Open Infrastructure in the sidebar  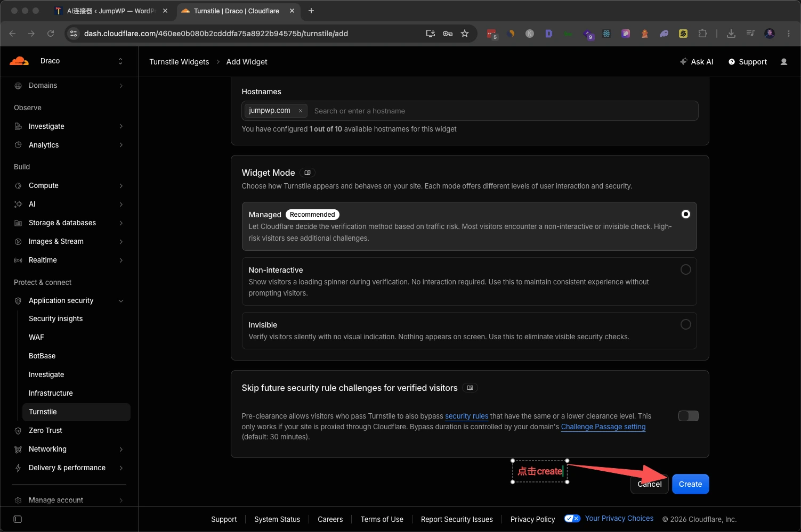[x=51, y=393]
